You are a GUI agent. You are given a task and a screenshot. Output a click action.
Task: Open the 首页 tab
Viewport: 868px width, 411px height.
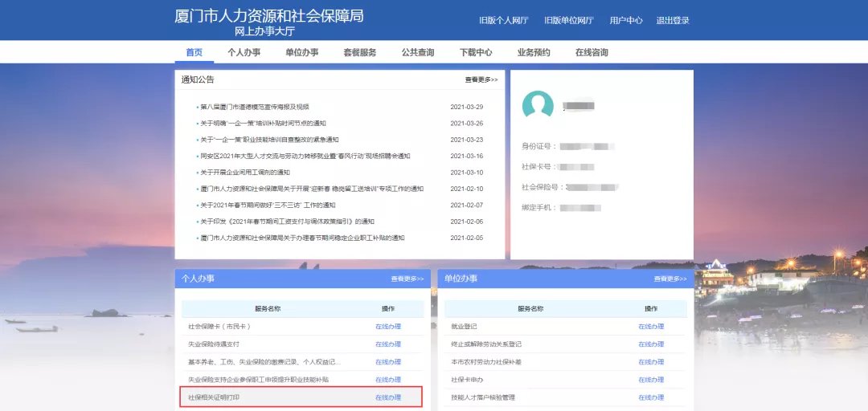pos(194,53)
